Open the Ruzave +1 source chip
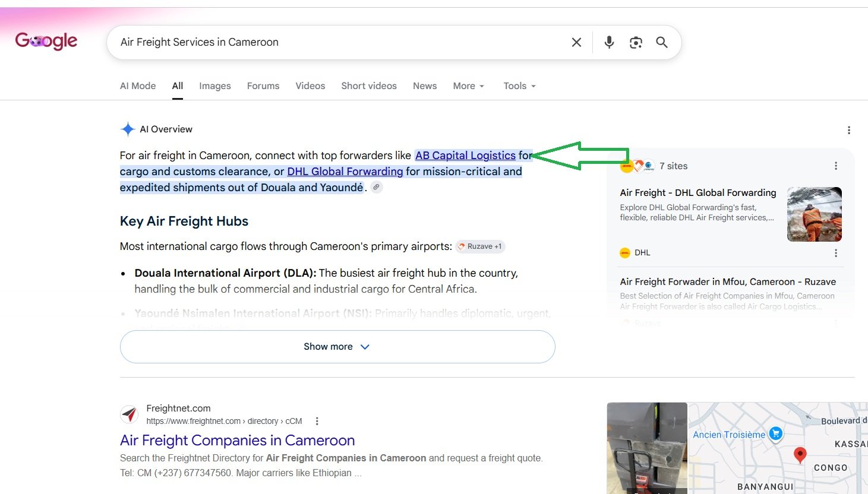This screenshot has width=868, height=494. pos(480,246)
